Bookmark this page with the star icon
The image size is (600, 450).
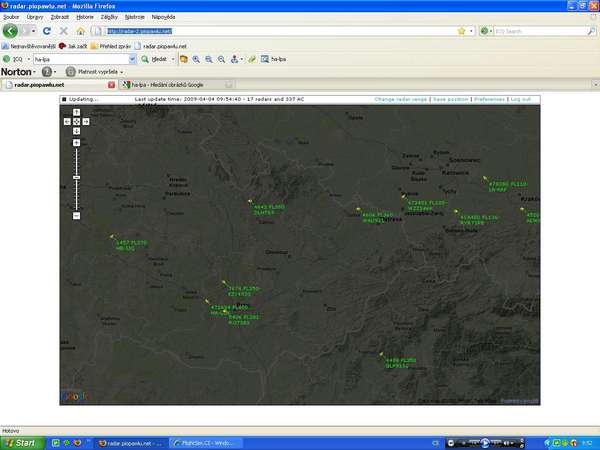461,31
